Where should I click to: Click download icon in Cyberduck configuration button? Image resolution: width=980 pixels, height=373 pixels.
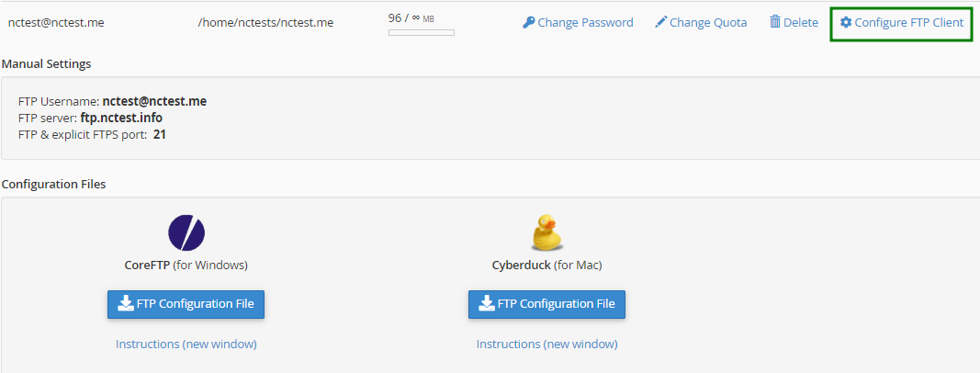tap(486, 304)
